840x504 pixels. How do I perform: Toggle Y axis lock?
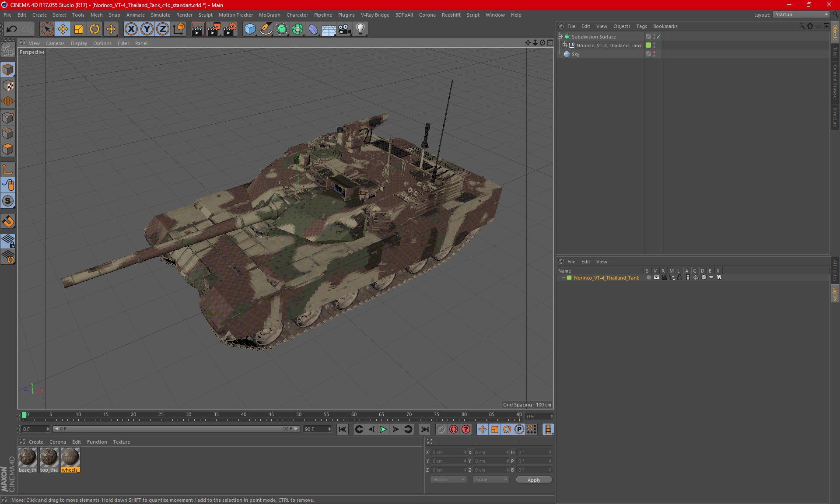(147, 29)
